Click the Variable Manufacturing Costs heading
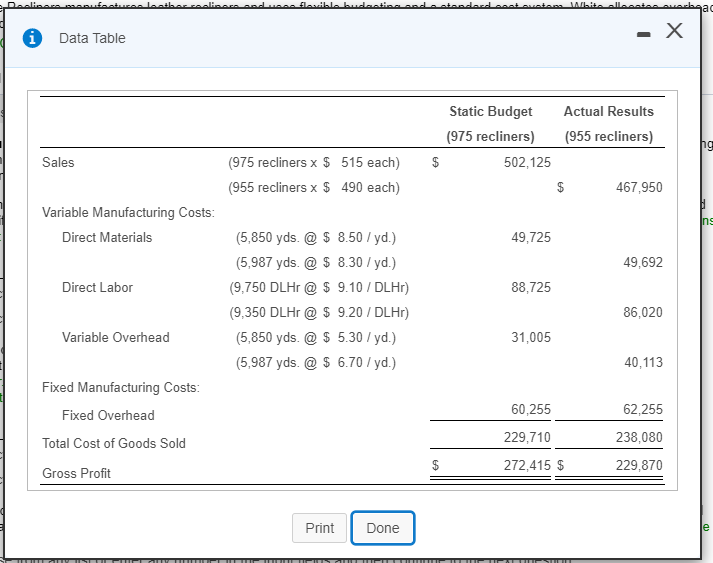 pos(128,212)
